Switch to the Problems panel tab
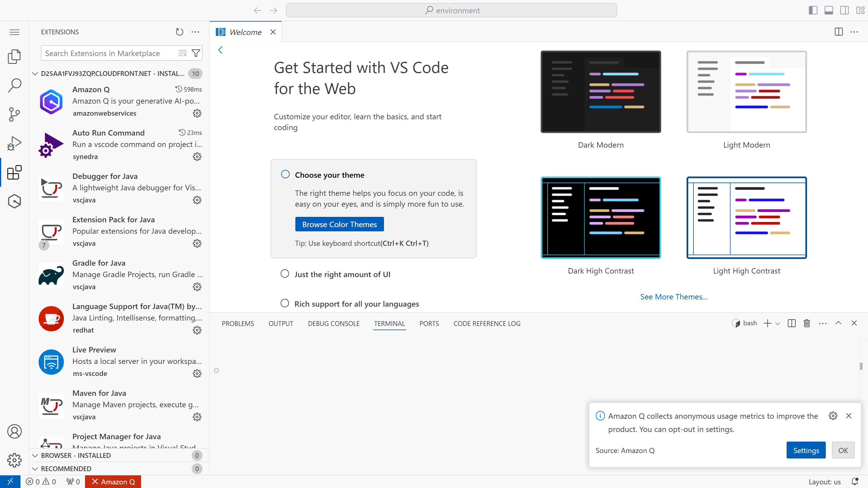Image resolution: width=868 pixels, height=488 pixels. (x=238, y=323)
